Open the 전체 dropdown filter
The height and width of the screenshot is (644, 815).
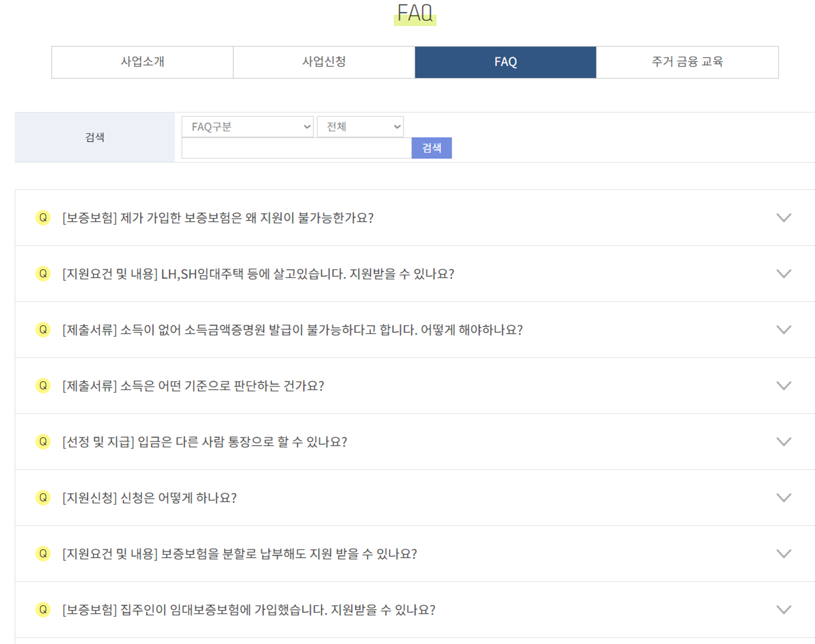pyautogui.click(x=361, y=127)
